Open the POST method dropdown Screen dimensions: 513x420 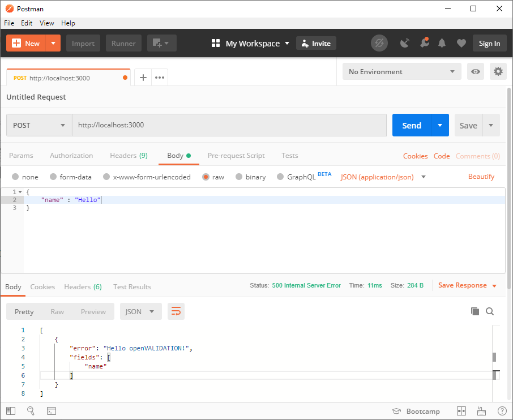click(39, 125)
